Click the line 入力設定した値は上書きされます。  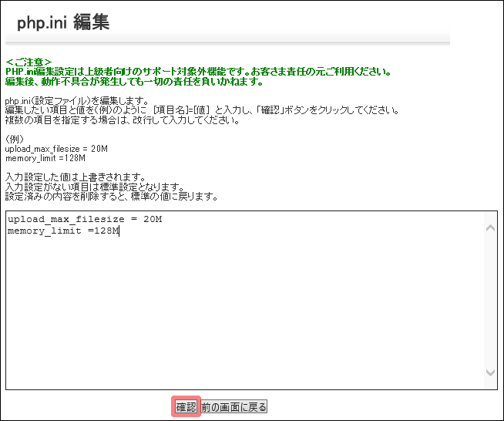(76, 177)
